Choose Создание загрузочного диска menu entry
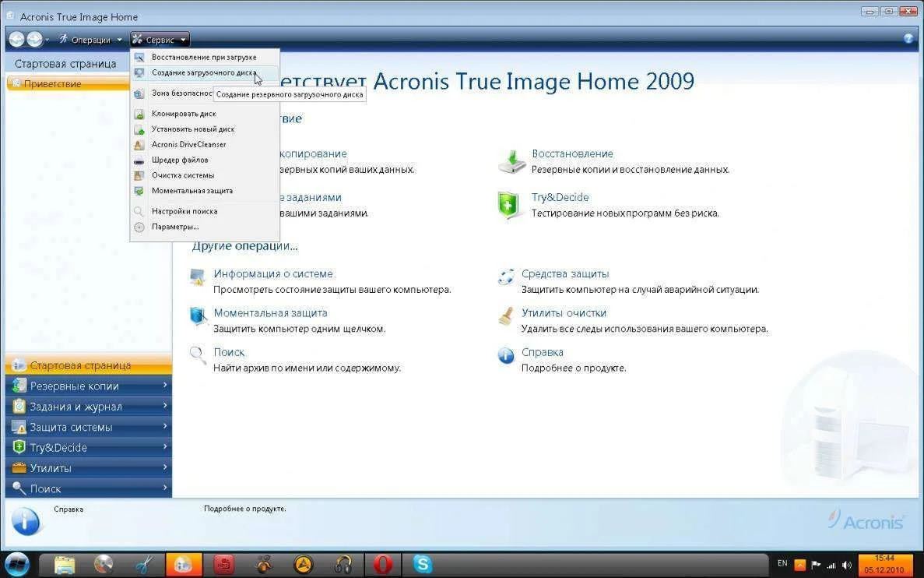Screen dimensions: 924x578 pos(205,72)
